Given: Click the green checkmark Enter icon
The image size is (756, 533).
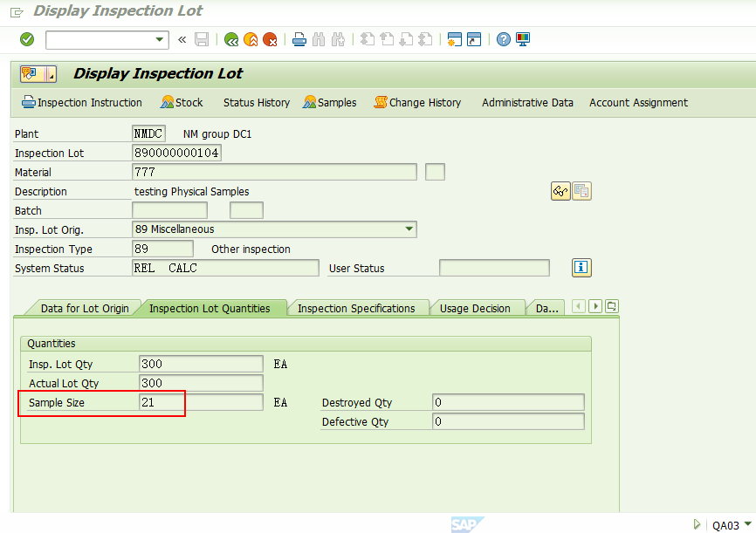Looking at the screenshot, I should coord(27,39).
